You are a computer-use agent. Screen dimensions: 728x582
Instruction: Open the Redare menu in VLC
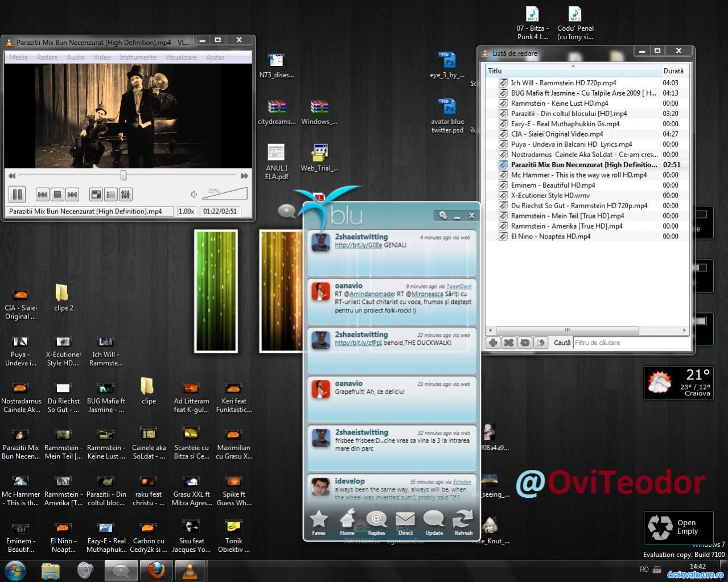[x=47, y=57]
